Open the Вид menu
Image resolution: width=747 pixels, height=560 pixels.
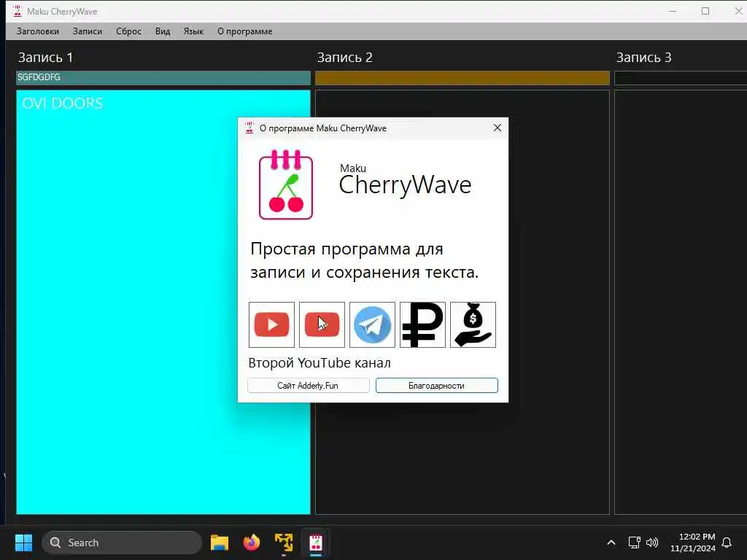(x=163, y=31)
